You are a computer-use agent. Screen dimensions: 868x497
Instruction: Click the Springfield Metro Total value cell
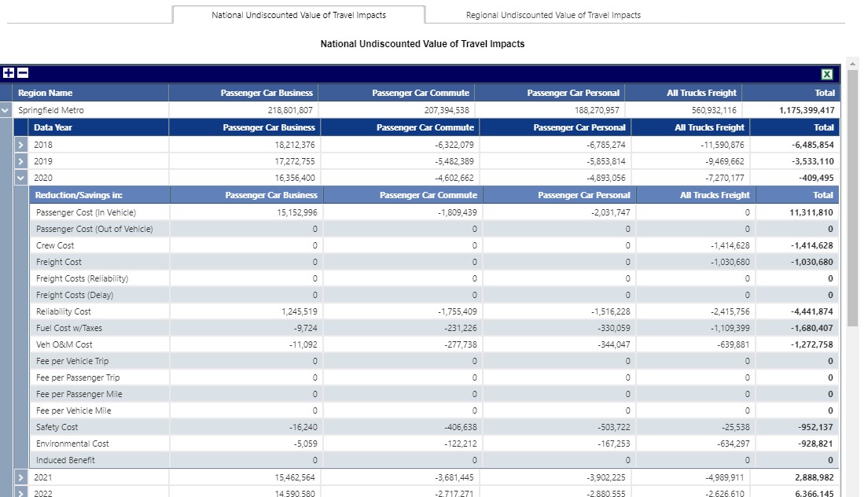[807, 111]
